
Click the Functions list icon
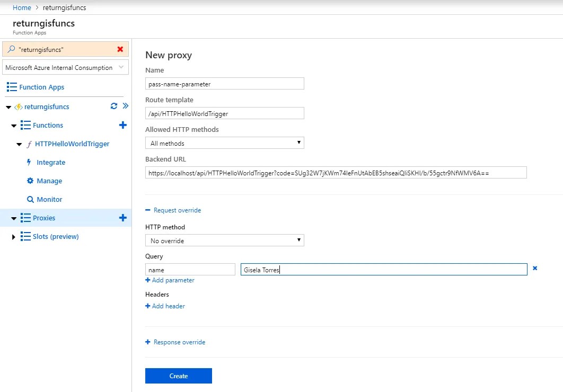click(x=25, y=125)
